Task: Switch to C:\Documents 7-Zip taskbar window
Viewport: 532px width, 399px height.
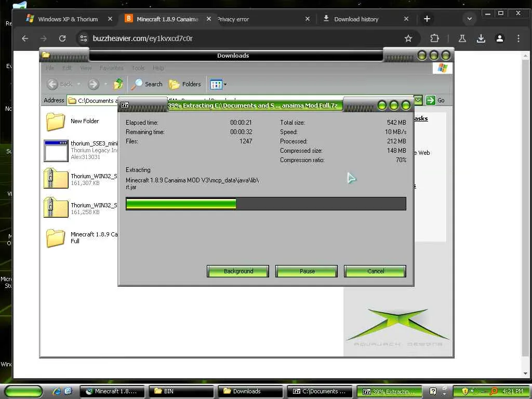Action: click(320, 391)
